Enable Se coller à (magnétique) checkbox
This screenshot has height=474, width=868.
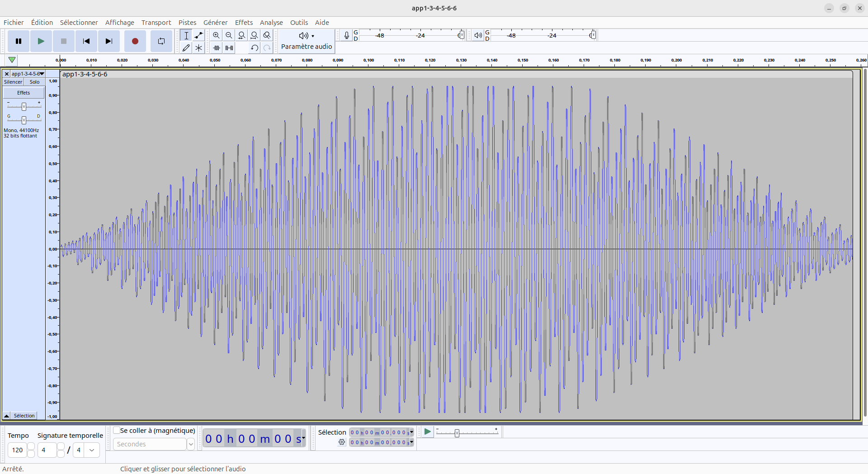[117, 430]
